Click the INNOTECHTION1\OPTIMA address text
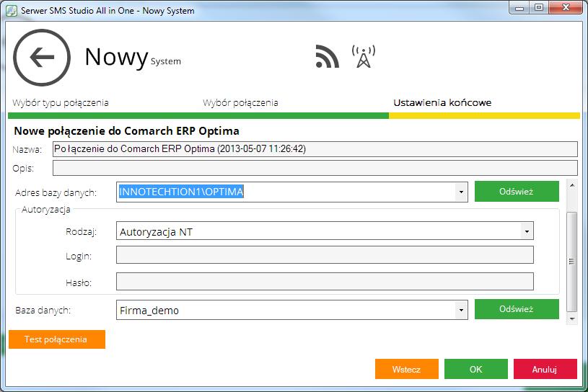This screenshot has width=588, height=392. tap(181, 192)
